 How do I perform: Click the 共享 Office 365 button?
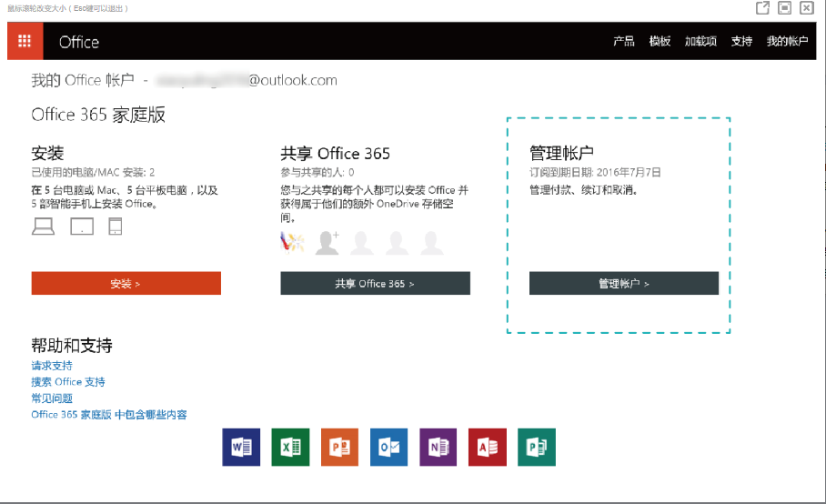(375, 284)
